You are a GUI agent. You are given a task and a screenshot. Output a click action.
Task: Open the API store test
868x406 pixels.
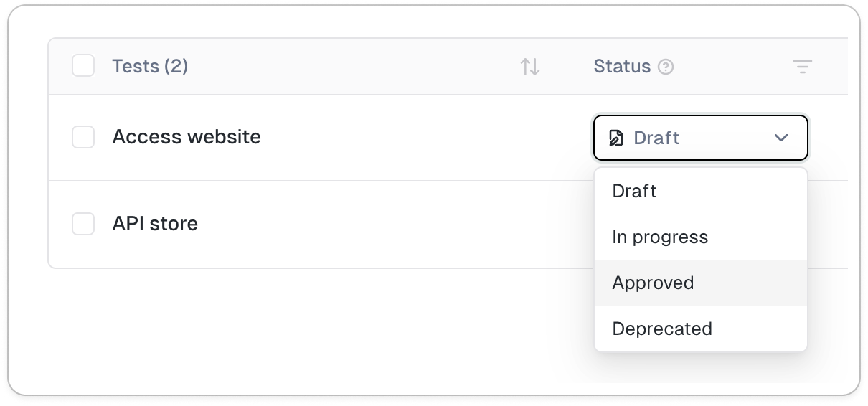click(155, 224)
